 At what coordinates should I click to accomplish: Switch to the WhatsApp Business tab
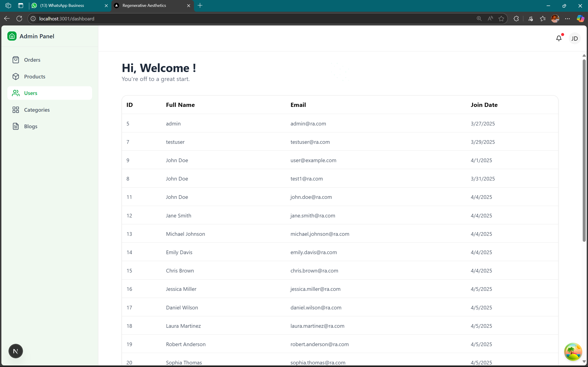pos(62,5)
